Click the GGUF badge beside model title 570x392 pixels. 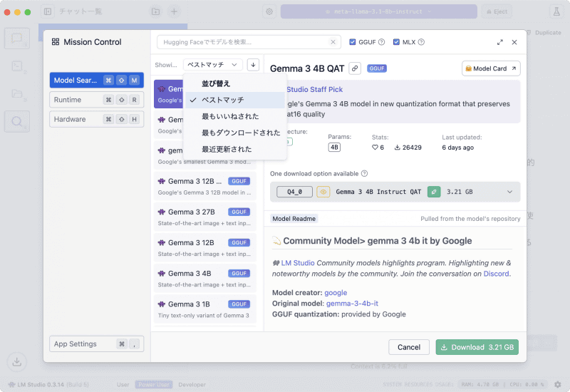377,68
